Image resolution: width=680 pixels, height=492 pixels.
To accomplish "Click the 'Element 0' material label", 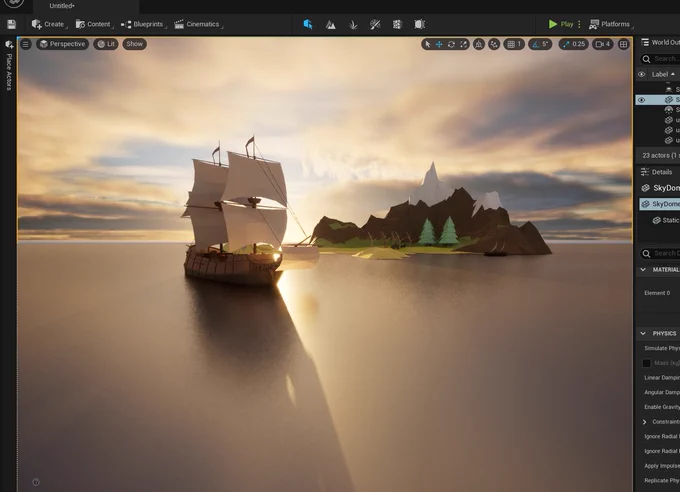I will click(x=657, y=293).
